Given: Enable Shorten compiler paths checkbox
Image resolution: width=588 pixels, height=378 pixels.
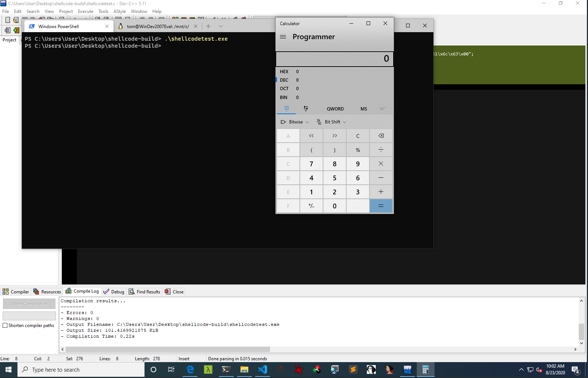Looking at the screenshot, I should point(5,326).
